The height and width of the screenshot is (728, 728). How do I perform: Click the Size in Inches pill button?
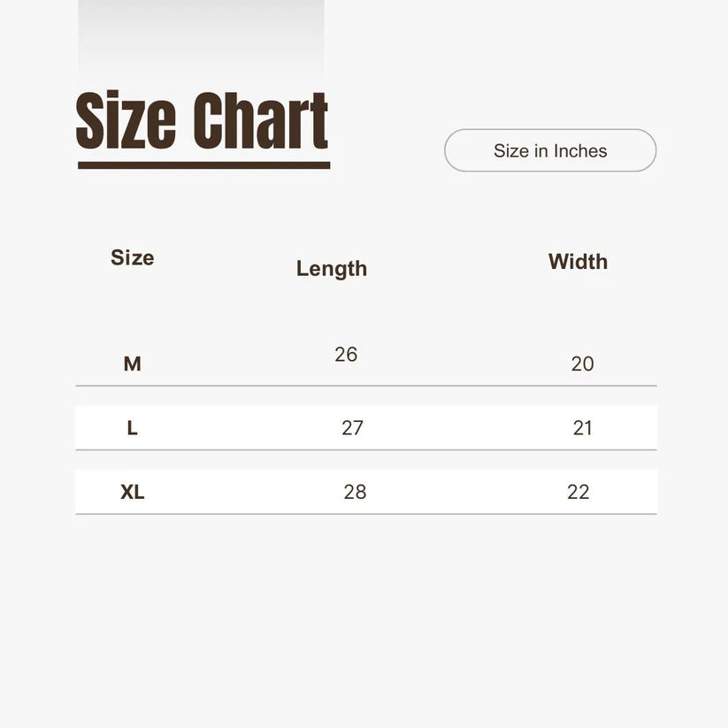(550, 150)
